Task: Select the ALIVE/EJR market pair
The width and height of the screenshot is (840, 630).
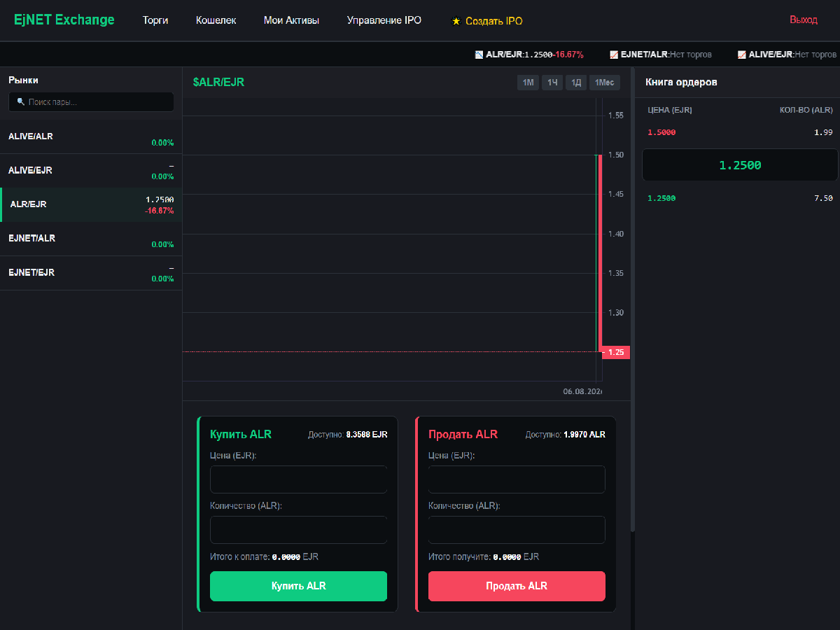Action: (x=91, y=171)
